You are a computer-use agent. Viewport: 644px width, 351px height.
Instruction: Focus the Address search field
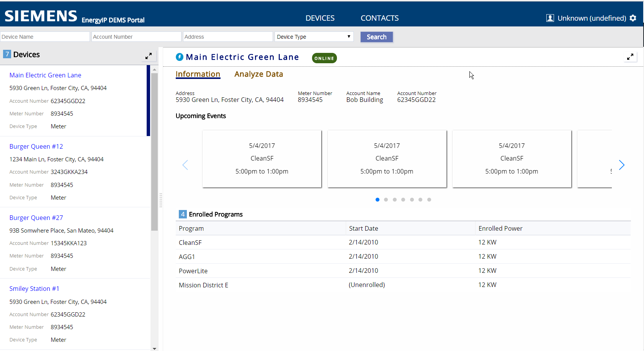pos(228,37)
